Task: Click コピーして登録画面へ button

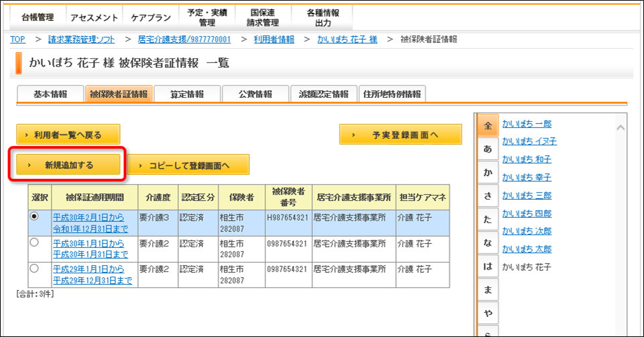Action: [188, 165]
